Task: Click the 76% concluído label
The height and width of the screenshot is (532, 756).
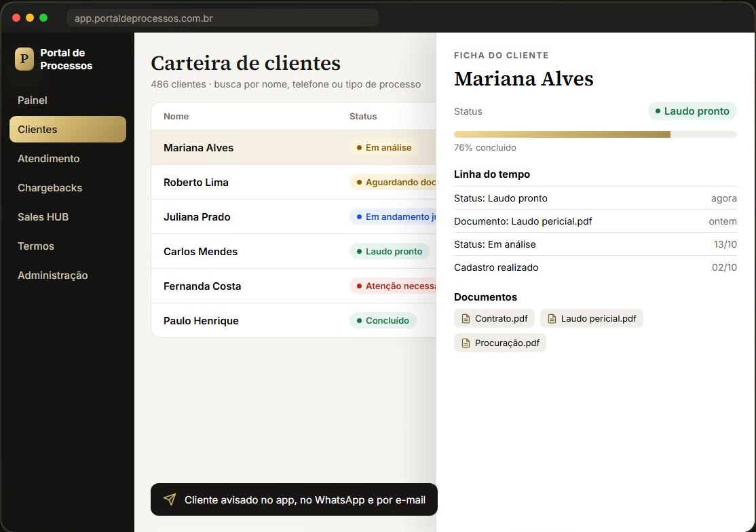Action: (485, 147)
